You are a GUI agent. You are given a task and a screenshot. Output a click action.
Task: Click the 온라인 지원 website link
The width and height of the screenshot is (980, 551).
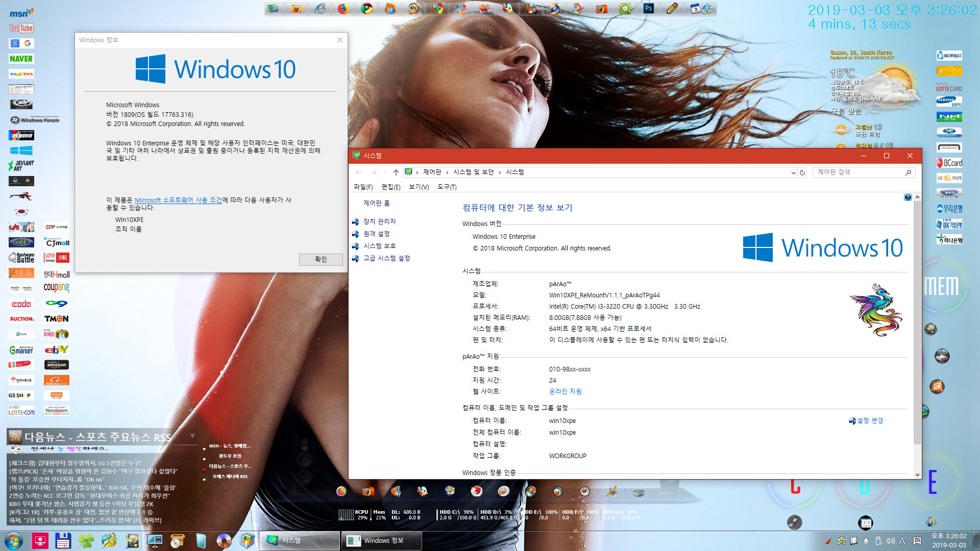click(566, 391)
